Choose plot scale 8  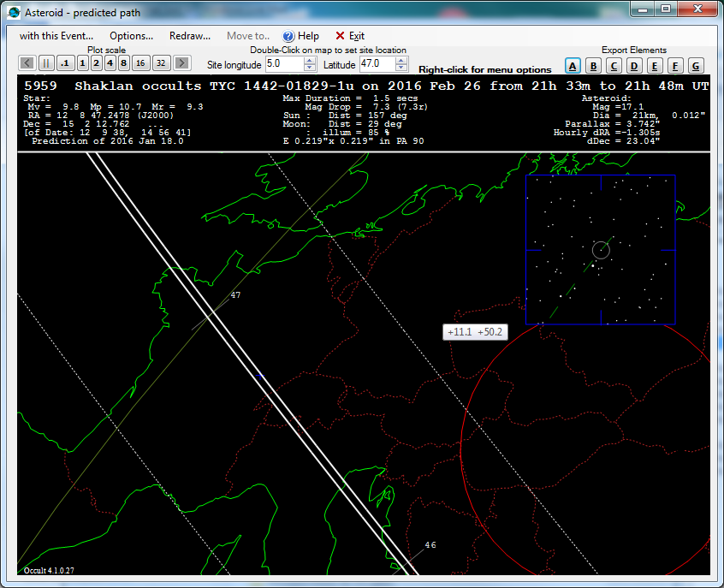coord(124,63)
